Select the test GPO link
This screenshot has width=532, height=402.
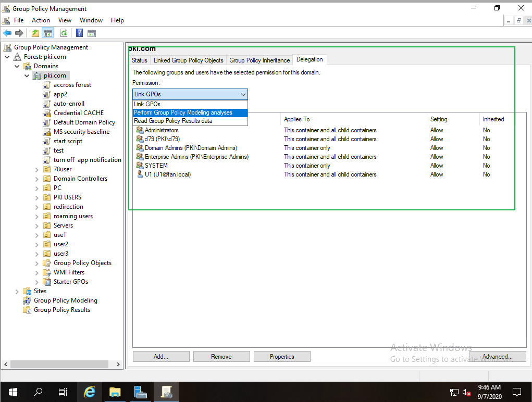(x=58, y=150)
